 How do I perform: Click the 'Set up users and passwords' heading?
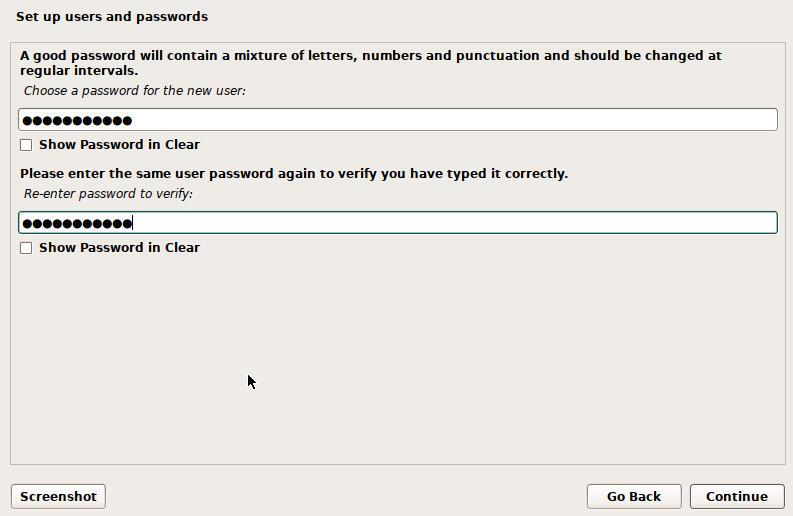tap(112, 17)
